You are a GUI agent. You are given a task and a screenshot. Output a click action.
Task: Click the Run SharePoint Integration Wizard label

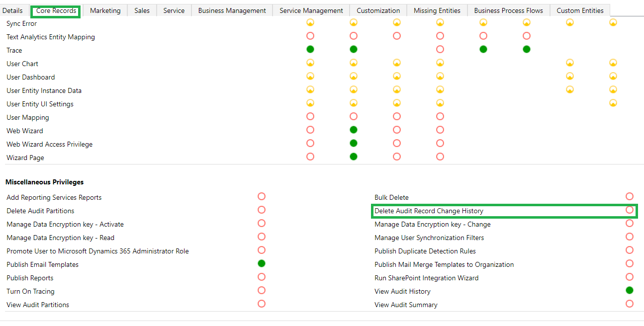click(427, 278)
